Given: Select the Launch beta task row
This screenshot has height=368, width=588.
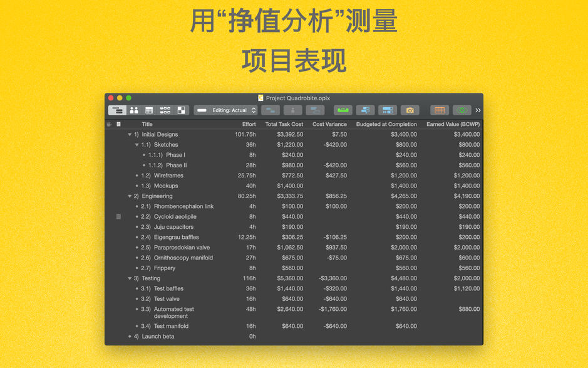Looking at the screenshot, I should [x=152, y=336].
